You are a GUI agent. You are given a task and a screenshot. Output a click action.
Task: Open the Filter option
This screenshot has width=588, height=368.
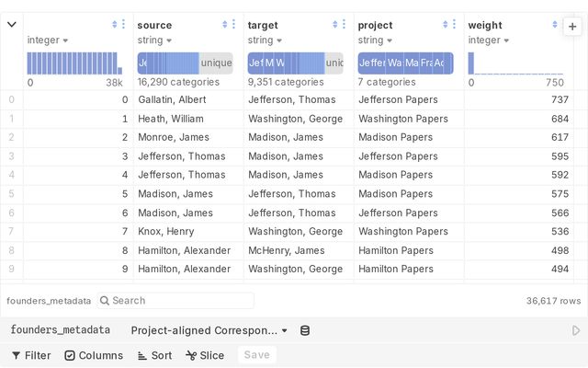(31, 355)
